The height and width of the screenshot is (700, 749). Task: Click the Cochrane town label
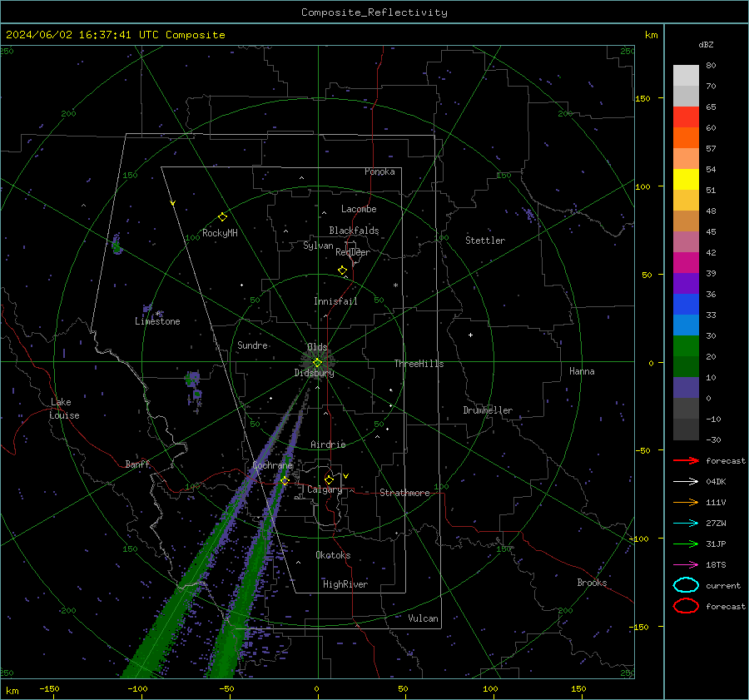pos(272,465)
